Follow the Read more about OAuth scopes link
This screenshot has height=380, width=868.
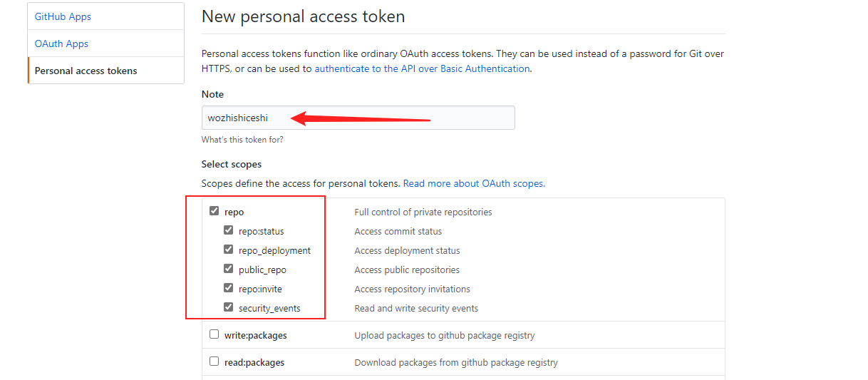(474, 183)
